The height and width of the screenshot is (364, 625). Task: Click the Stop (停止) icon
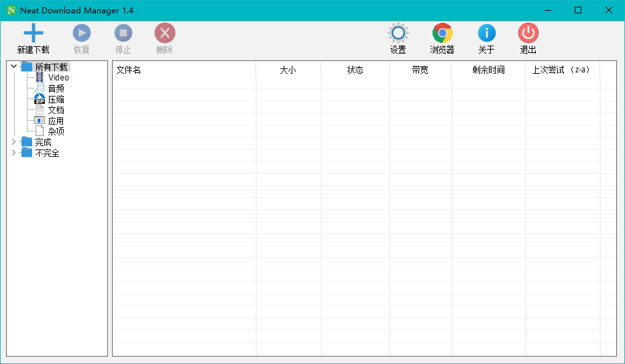[123, 33]
